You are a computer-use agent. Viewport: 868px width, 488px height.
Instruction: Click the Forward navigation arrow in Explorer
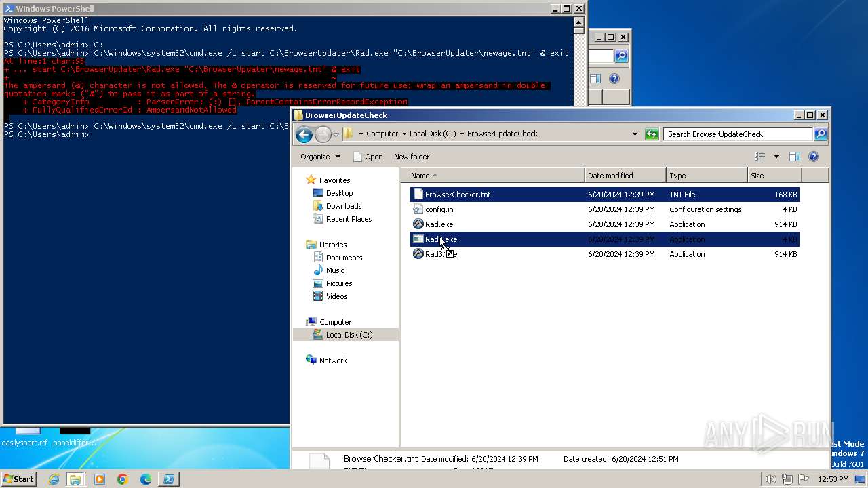[x=323, y=134]
